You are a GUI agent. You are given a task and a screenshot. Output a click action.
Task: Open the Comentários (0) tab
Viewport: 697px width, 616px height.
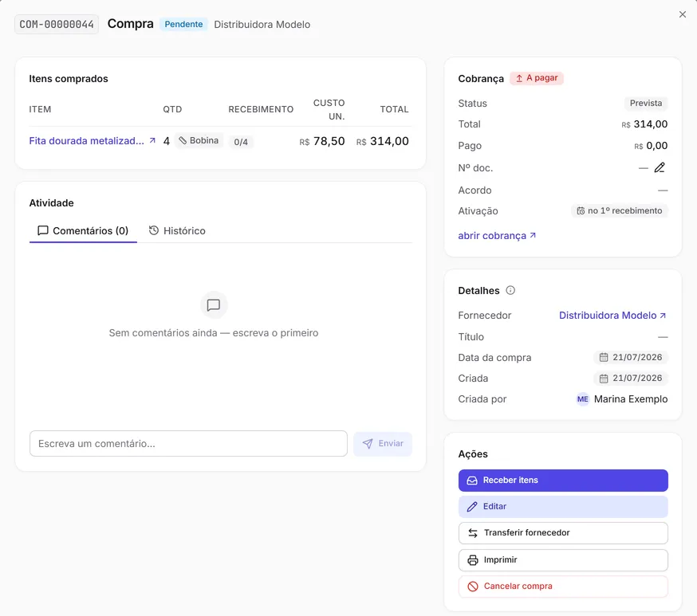(x=83, y=231)
